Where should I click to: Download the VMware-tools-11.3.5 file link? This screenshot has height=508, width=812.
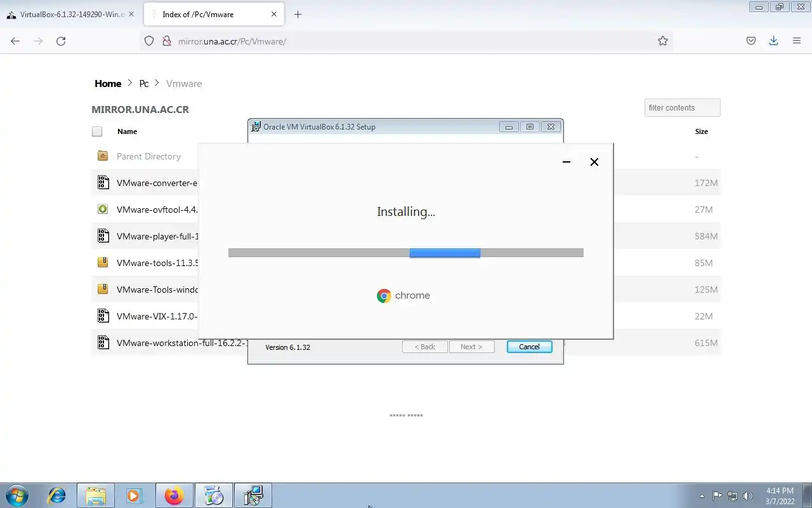(157, 263)
